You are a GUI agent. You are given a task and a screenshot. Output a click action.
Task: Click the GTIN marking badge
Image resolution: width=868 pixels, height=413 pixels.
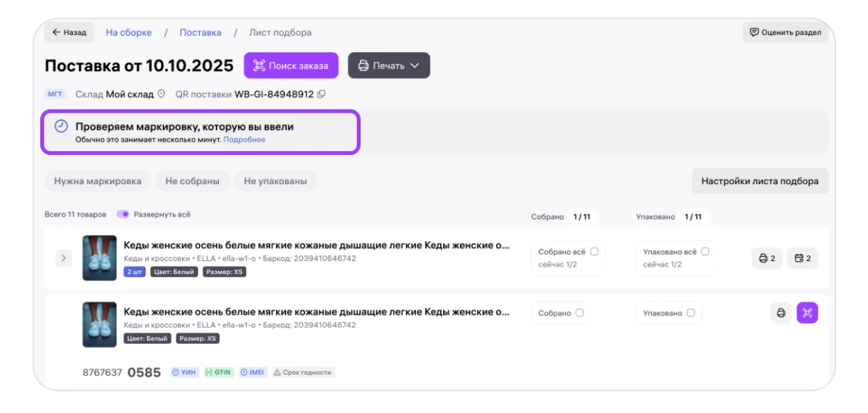[218, 373]
